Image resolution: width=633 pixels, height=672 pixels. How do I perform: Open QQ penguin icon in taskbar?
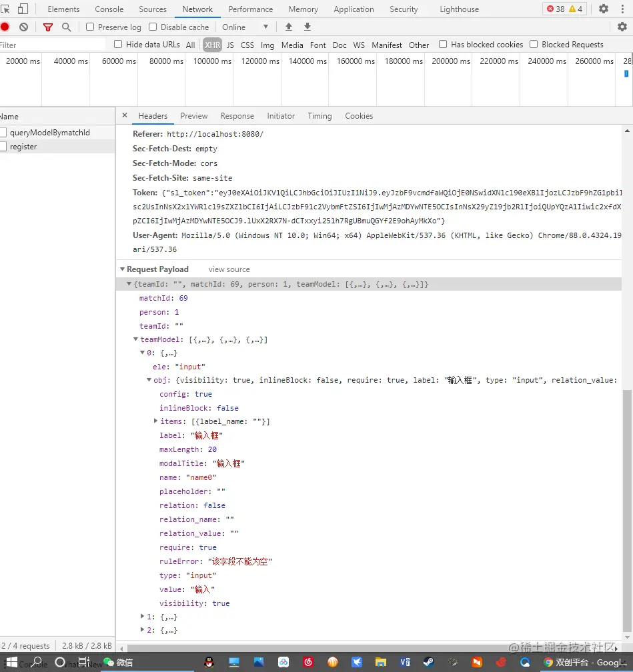209,662
